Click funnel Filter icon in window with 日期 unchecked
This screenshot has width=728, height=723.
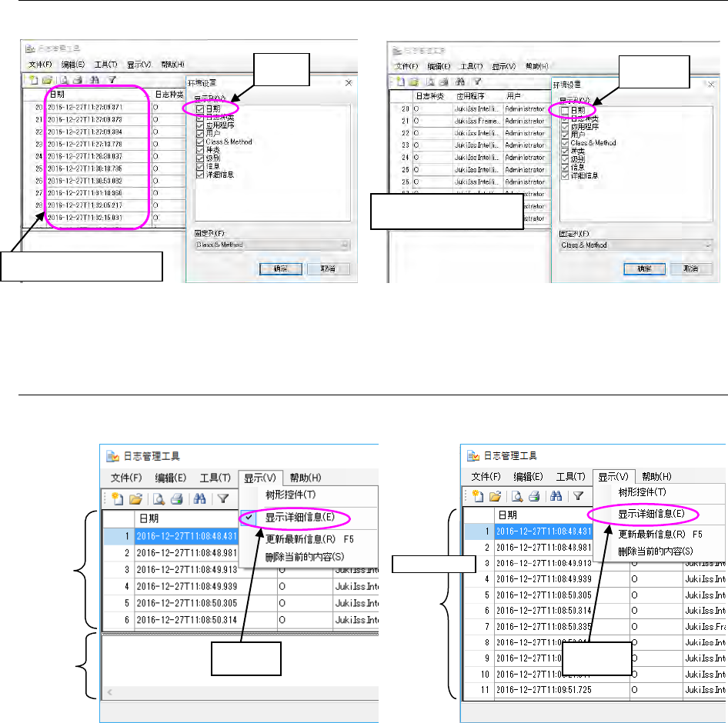click(x=477, y=82)
